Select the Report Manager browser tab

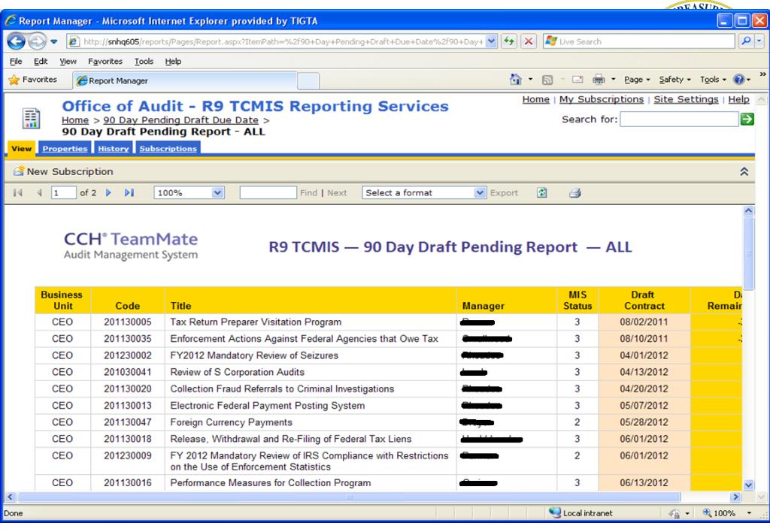(x=185, y=80)
